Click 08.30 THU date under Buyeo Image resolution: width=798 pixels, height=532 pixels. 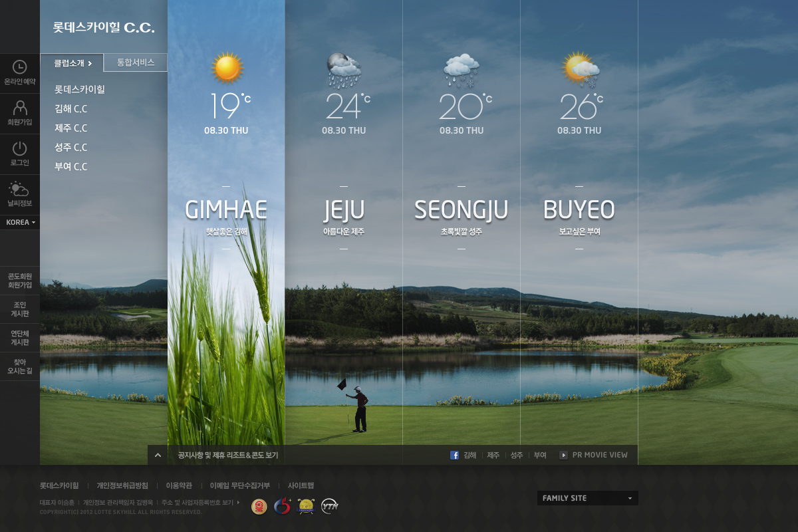[579, 130]
